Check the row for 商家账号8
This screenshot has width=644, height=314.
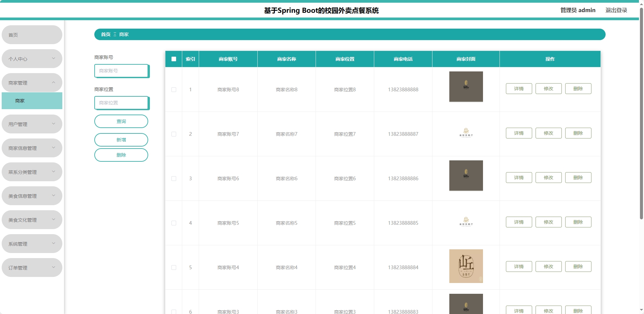174,90
